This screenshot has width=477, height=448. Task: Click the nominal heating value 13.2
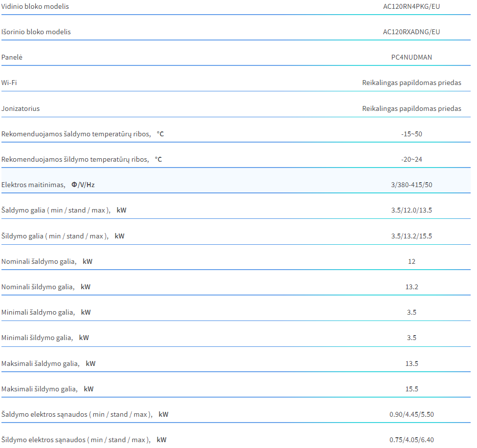(412, 287)
